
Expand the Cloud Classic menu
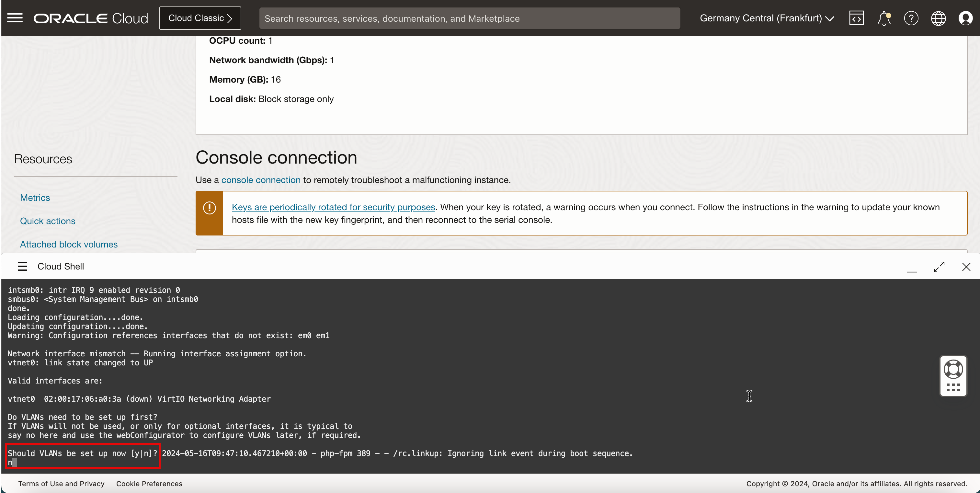tap(200, 18)
